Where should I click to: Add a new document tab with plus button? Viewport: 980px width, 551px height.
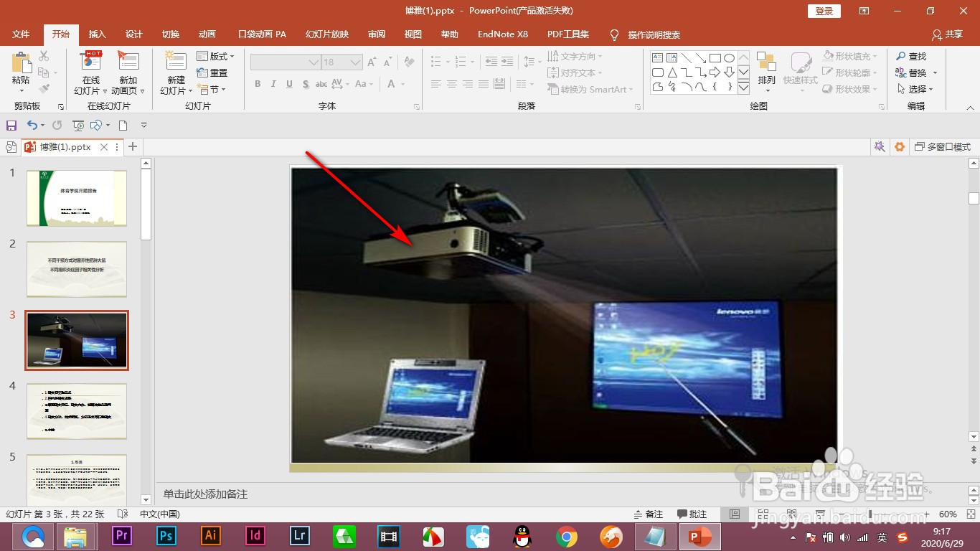coord(133,146)
